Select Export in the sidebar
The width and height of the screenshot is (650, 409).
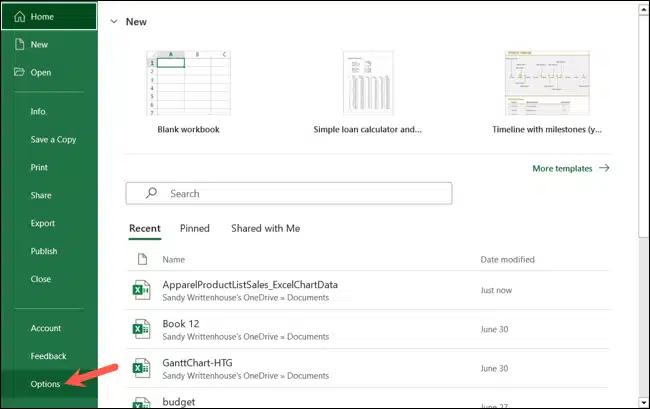(42, 223)
